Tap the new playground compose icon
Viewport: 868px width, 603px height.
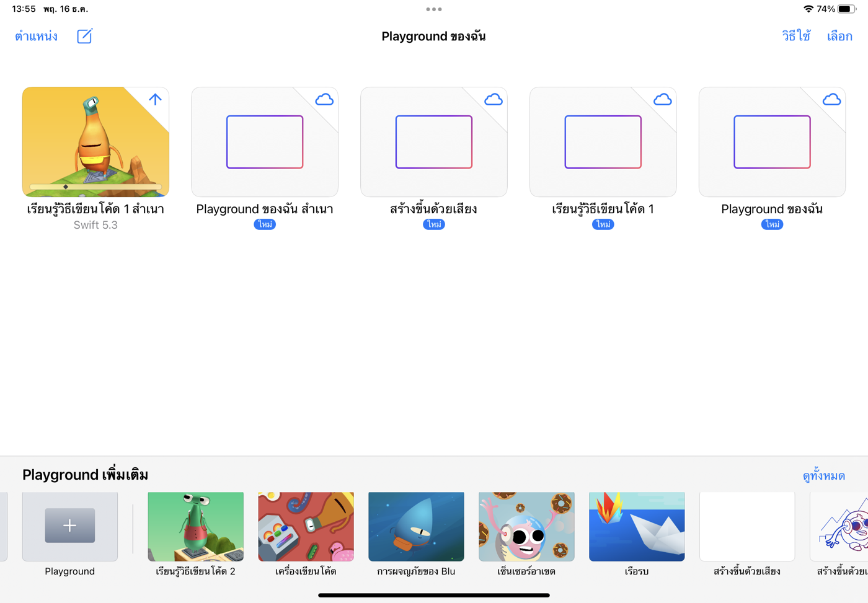[84, 36]
